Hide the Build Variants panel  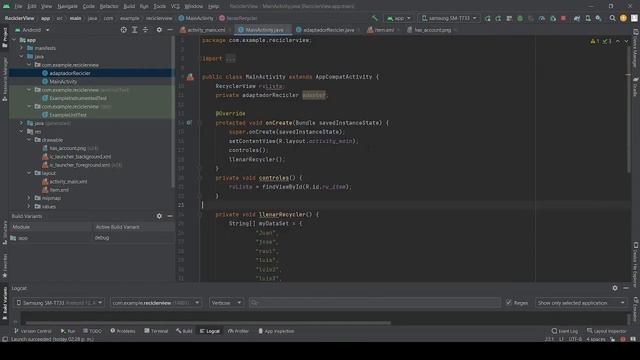[x=170, y=216]
